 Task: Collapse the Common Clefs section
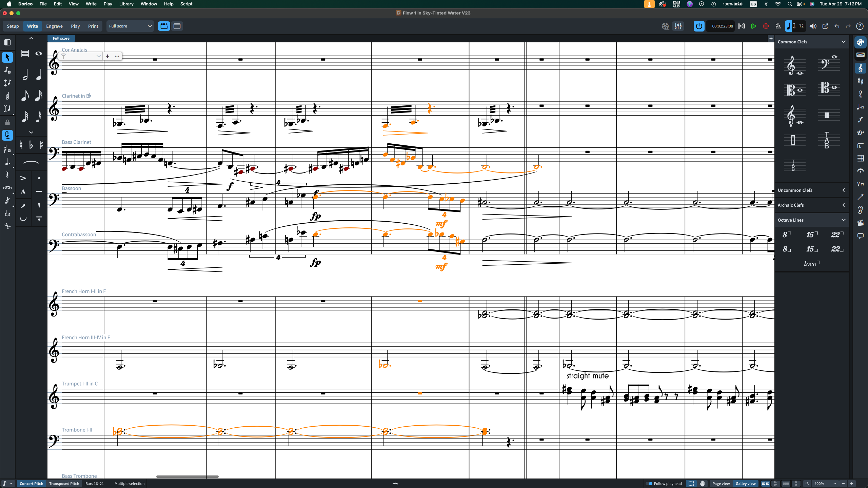[843, 42]
